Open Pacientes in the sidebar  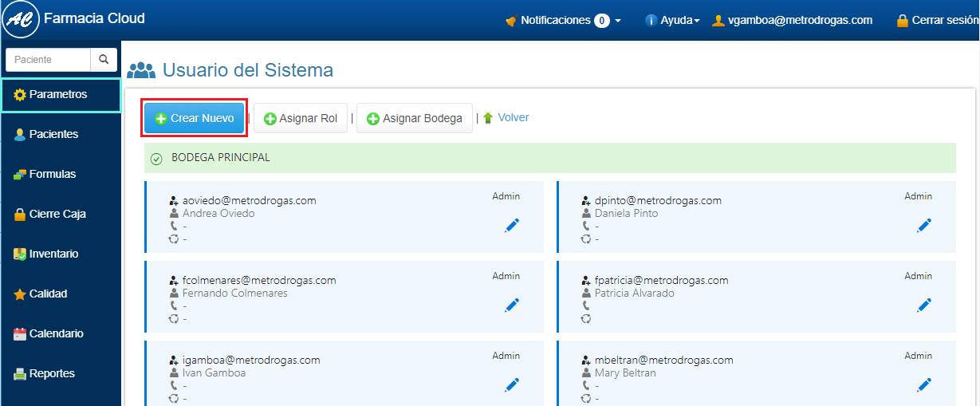click(x=53, y=134)
